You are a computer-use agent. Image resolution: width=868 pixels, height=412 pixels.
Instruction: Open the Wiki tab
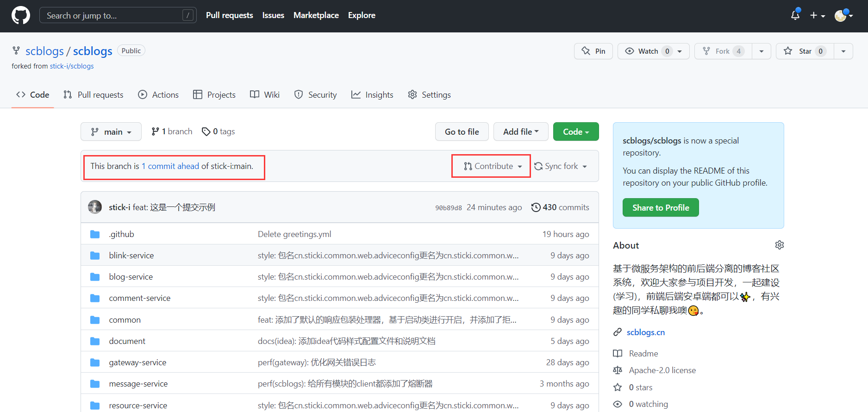point(265,95)
